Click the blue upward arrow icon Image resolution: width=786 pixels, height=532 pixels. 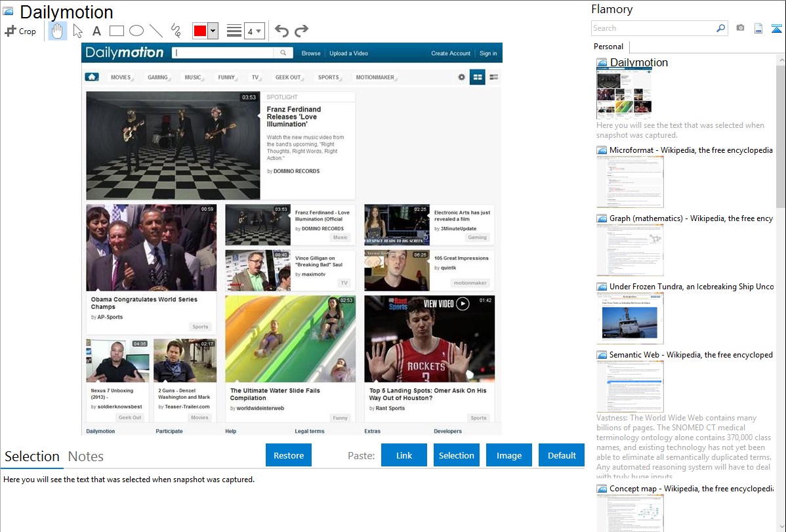pos(776,29)
